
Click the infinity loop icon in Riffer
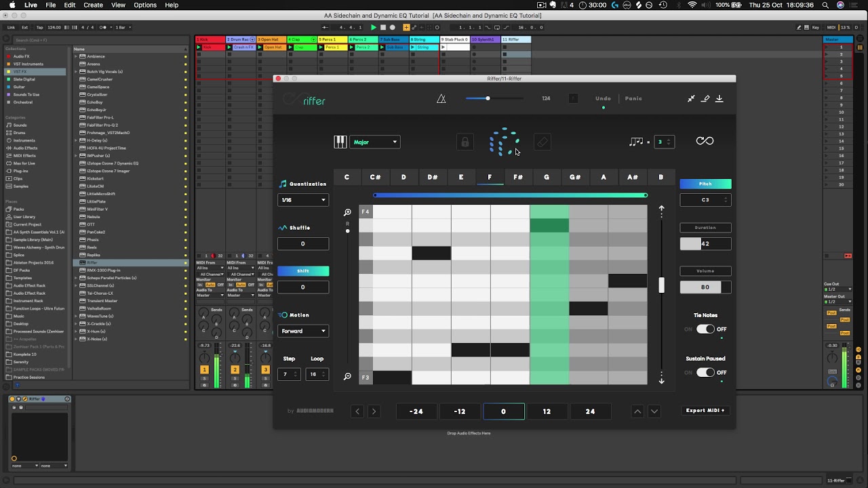click(705, 141)
